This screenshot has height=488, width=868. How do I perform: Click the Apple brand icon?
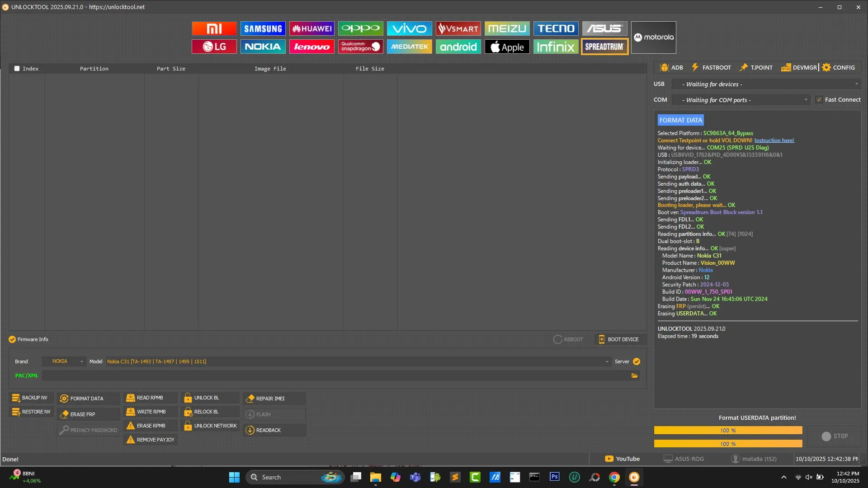point(507,47)
